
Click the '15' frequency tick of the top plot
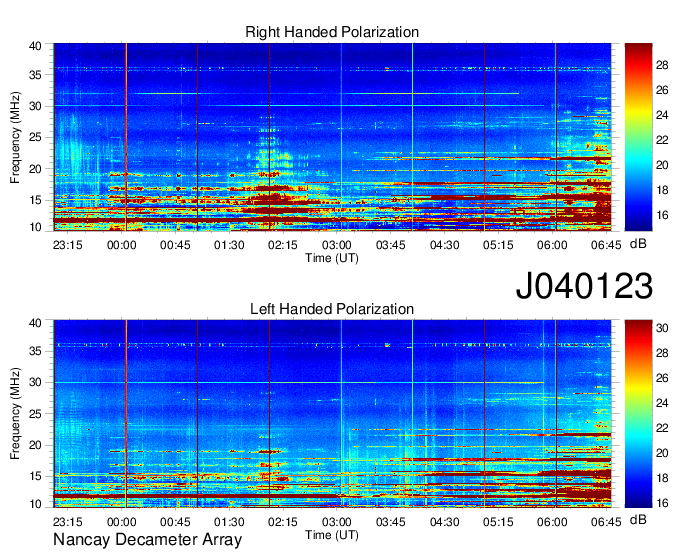tap(35, 200)
